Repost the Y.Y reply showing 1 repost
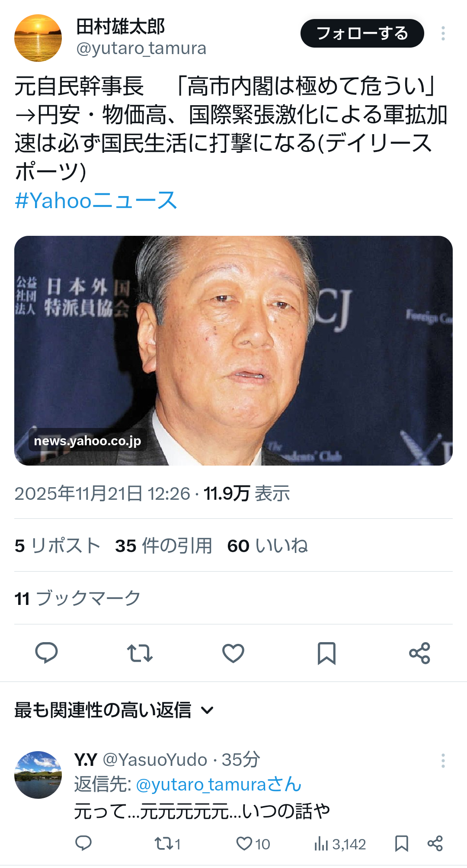The image size is (467, 868). coord(167,843)
